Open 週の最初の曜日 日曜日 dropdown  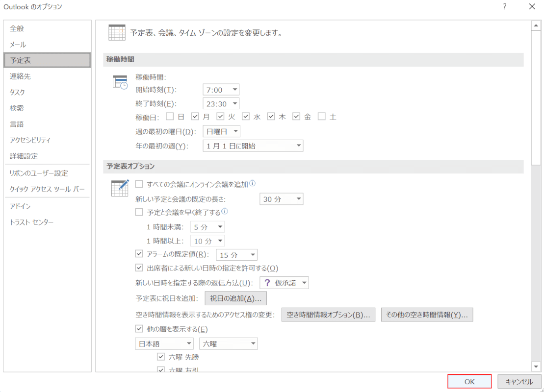click(221, 131)
